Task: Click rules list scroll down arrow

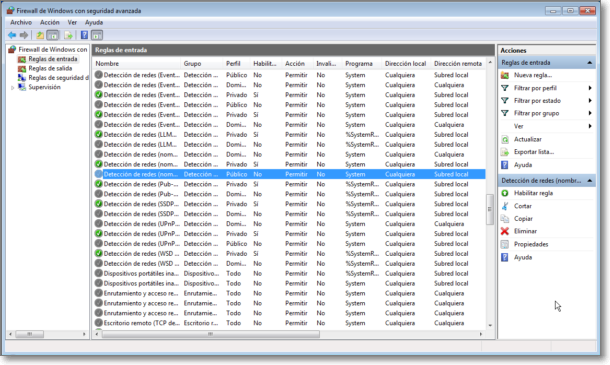Action: (490, 325)
